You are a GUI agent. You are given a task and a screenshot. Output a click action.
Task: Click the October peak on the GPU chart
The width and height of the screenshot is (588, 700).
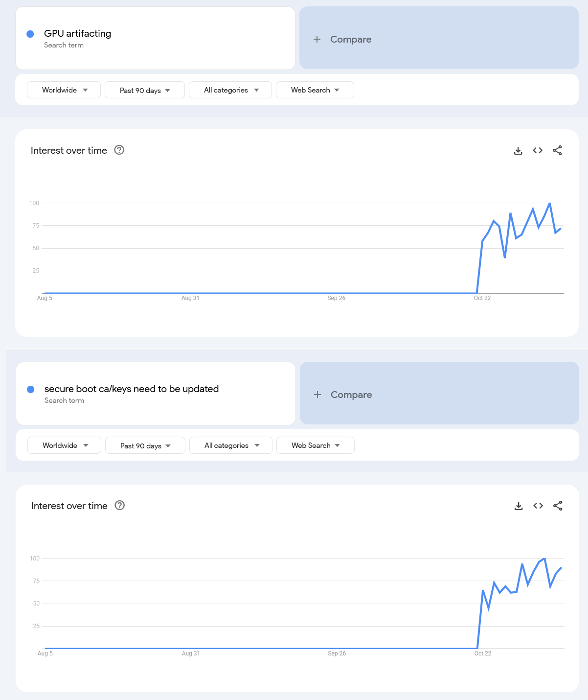(x=550, y=203)
